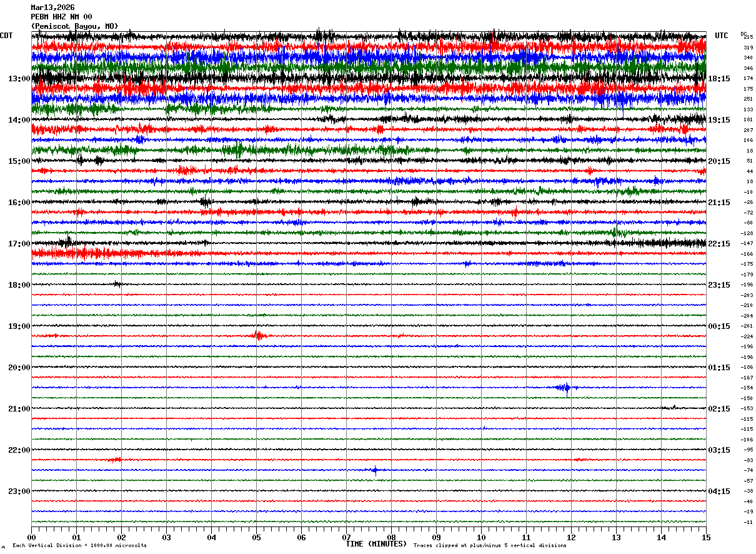This screenshot has height=554, width=756.
Task: Click minute tick label 07 on time axis
Action: (346, 537)
